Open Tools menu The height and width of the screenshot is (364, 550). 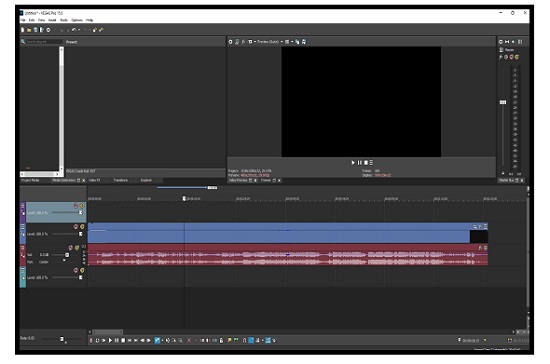[63, 20]
